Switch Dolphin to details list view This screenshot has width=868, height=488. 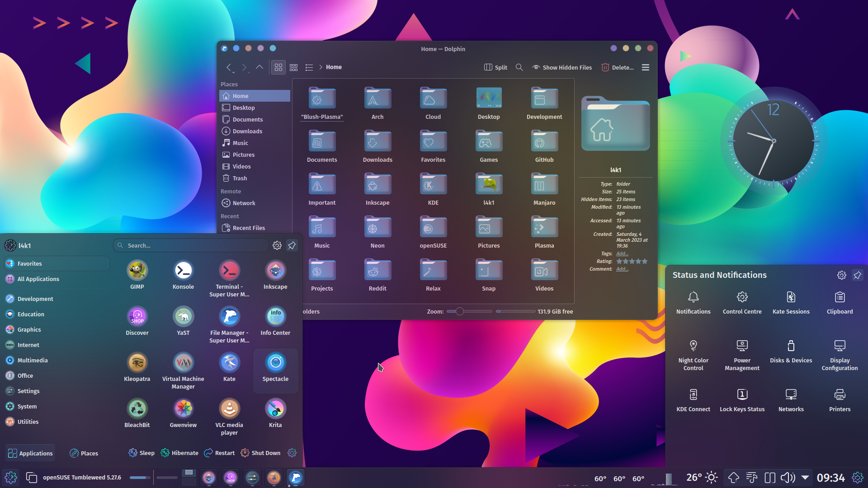309,67
